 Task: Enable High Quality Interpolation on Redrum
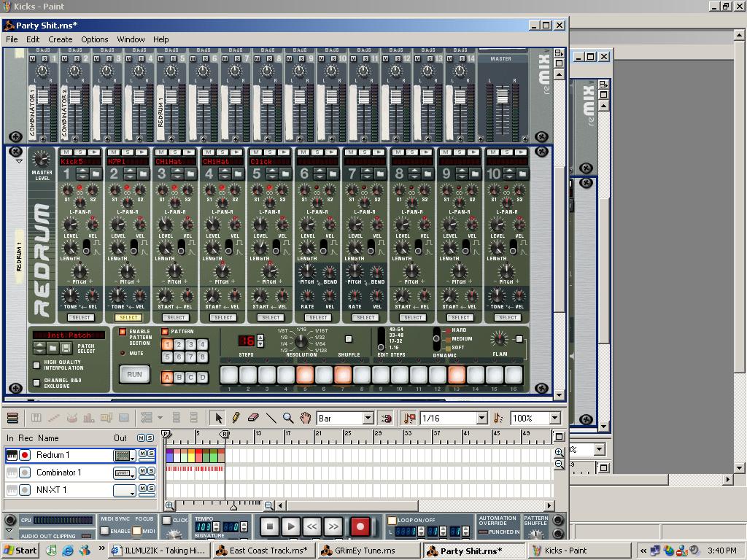[x=36, y=365]
